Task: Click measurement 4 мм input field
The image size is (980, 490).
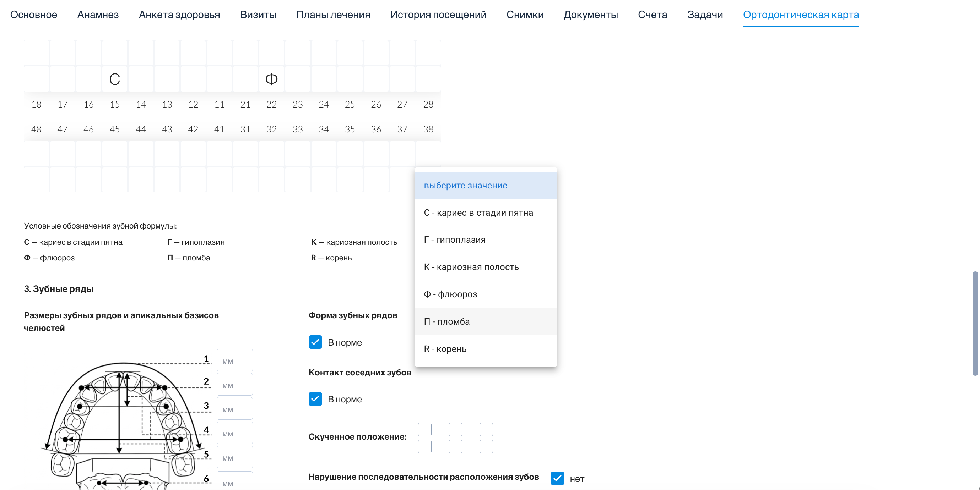Action: [234, 433]
